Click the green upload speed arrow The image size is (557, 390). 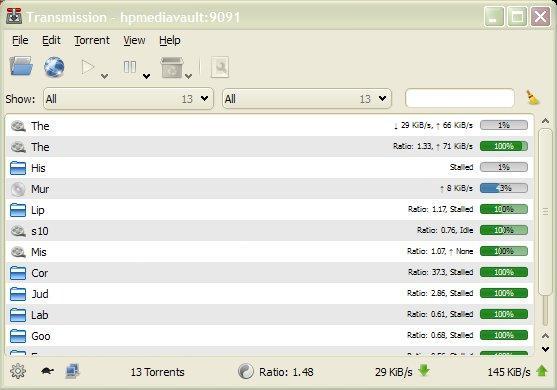[x=542, y=371]
